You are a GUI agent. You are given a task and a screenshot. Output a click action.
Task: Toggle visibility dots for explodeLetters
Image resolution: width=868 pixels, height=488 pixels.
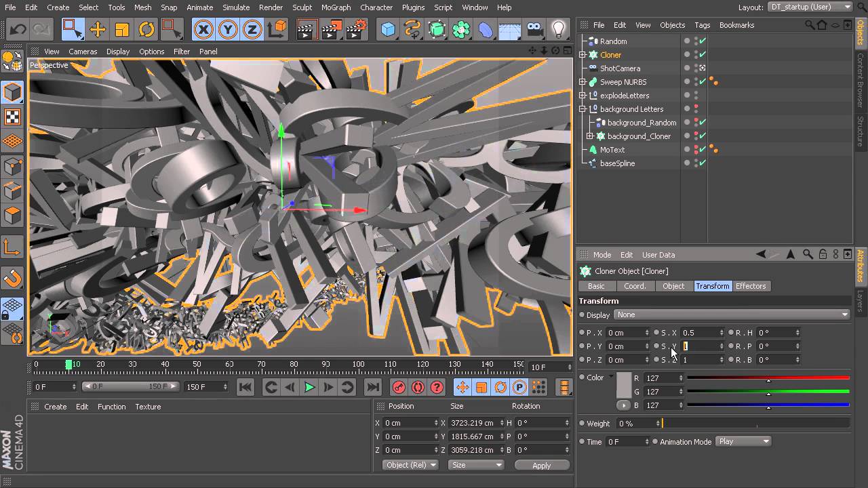(696, 96)
